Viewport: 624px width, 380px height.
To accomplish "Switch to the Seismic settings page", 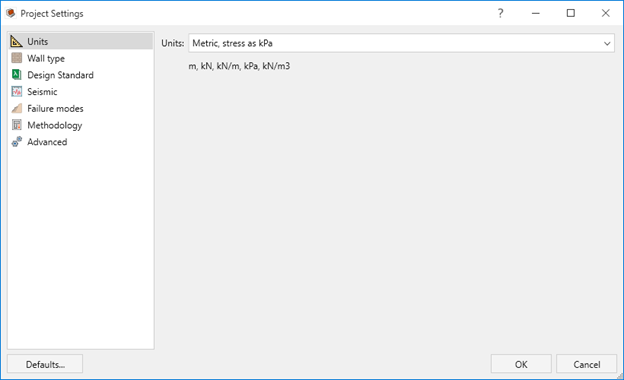I will click(x=80, y=92).
